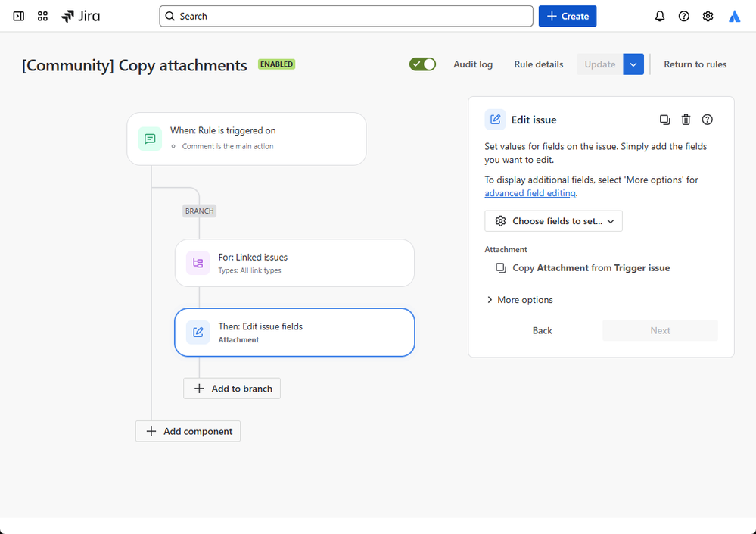Click Add component
Screen dimensions: 756x534
click(188, 431)
